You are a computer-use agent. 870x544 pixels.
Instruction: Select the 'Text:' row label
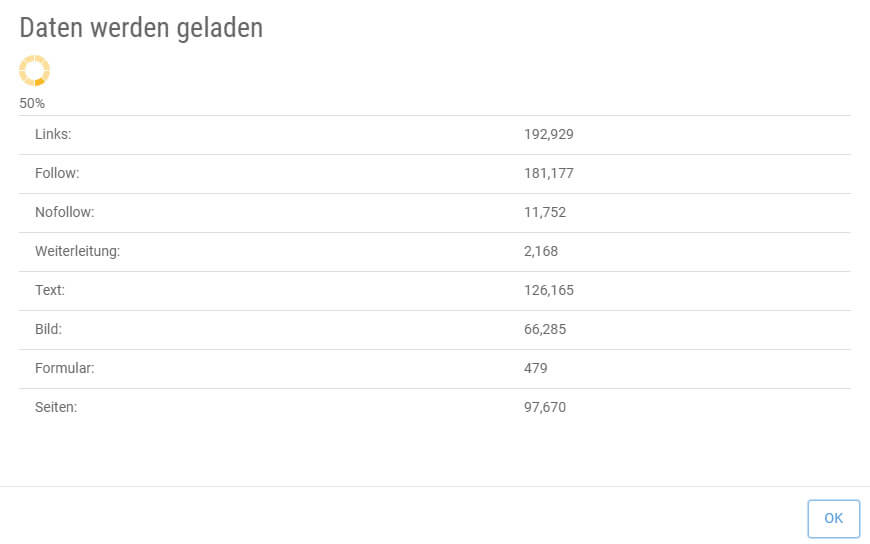(x=49, y=290)
